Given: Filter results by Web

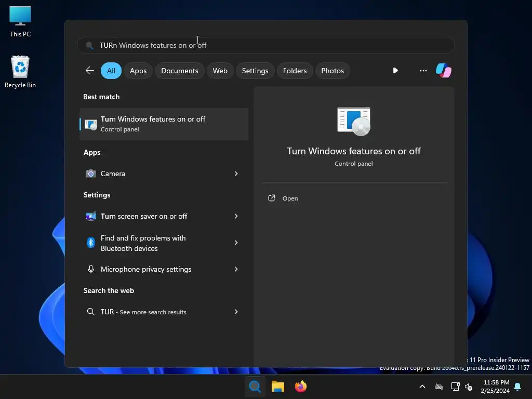Looking at the screenshot, I should click(220, 71).
